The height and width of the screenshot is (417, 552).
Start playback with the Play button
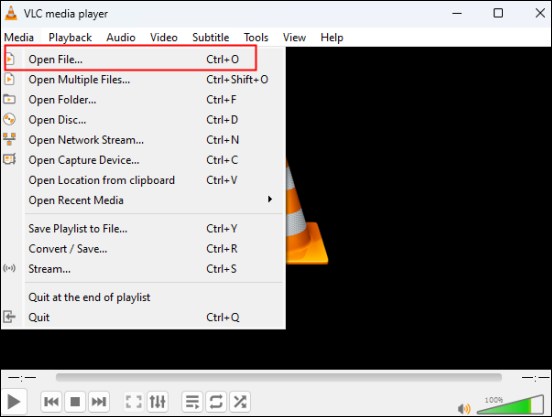point(14,402)
